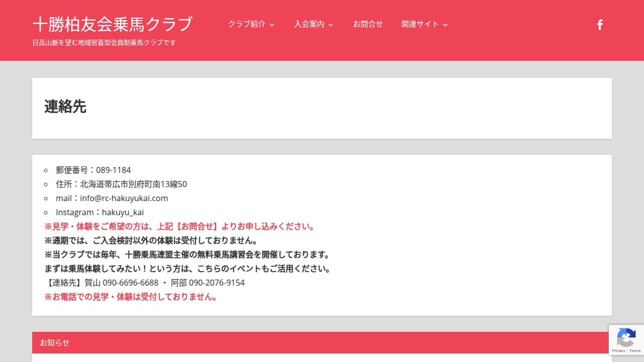Open the Facebook page icon

(600, 25)
